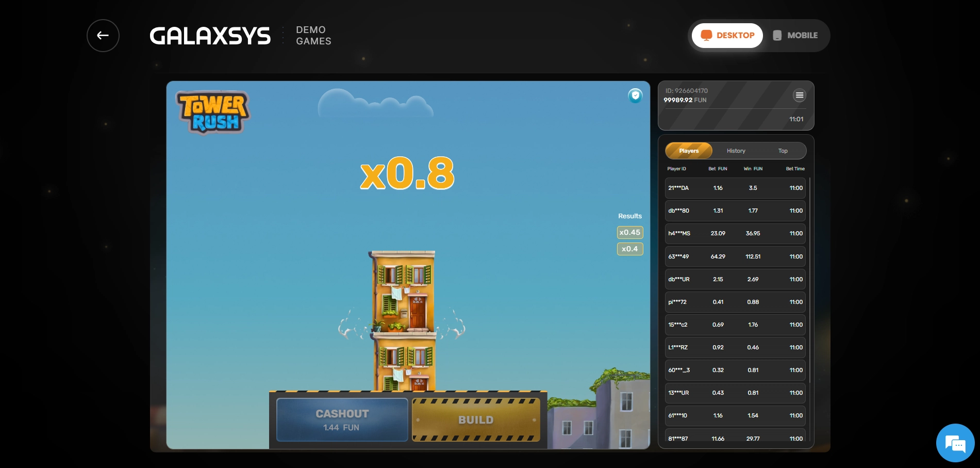The image size is (980, 468).
Task: Open the live chat bubble
Action: pos(955,443)
